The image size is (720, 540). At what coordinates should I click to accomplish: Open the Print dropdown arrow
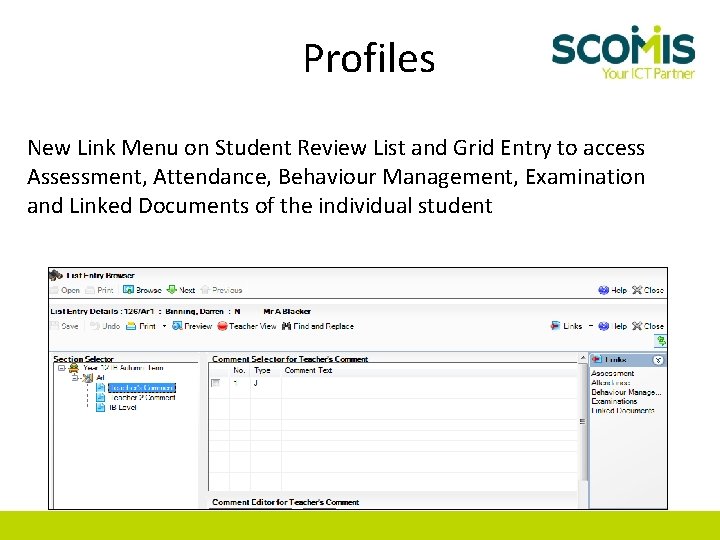click(164, 326)
